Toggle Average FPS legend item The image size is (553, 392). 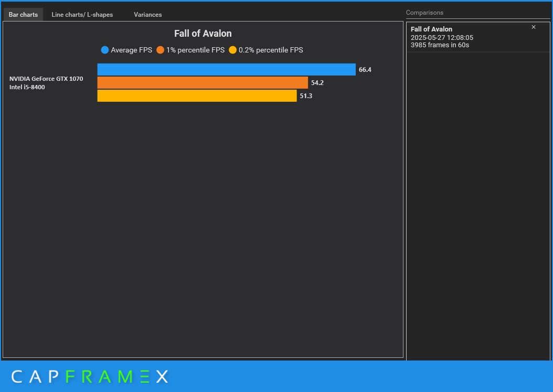pos(126,50)
